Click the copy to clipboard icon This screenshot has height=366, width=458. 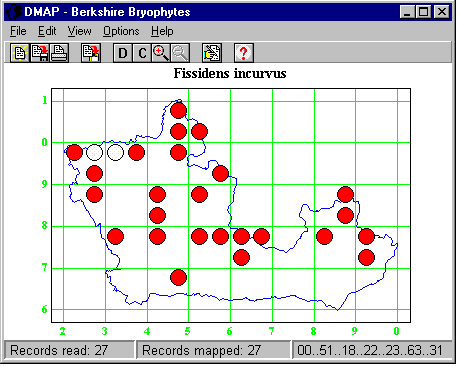click(91, 53)
